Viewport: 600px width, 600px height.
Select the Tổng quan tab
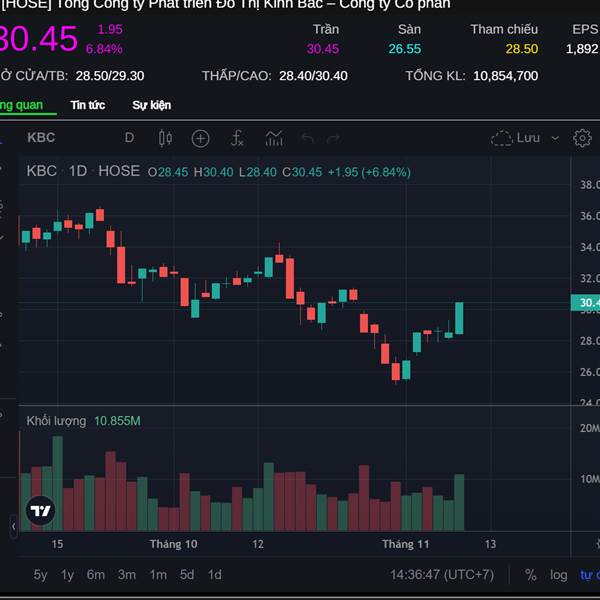[x=21, y=105]
